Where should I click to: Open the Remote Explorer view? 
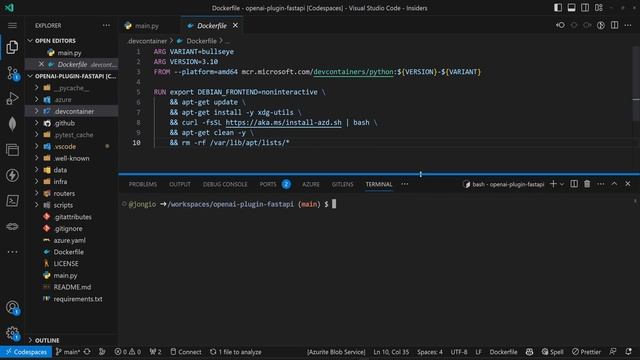tap(12, 150)
